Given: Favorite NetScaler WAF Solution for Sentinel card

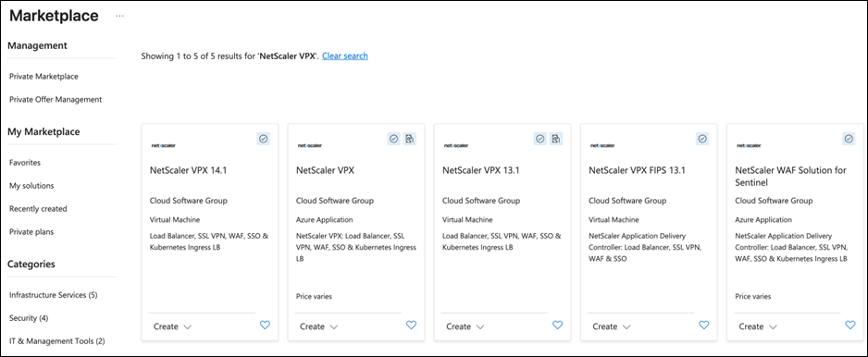Looking at the screenshot, I should 849,326.
